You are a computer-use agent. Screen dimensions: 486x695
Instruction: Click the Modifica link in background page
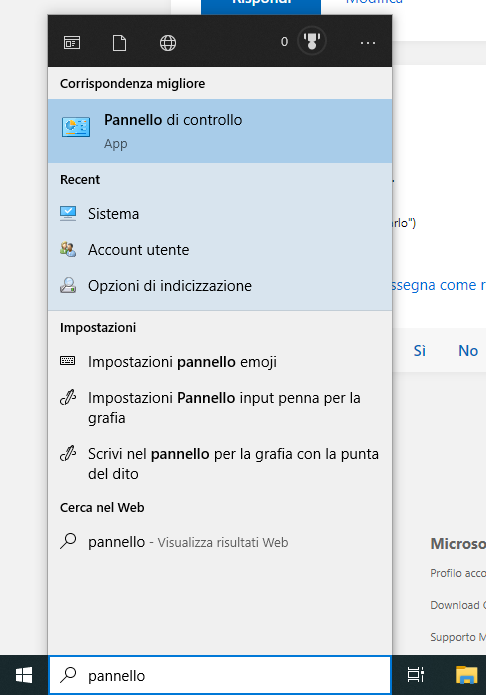coord(374,2)
